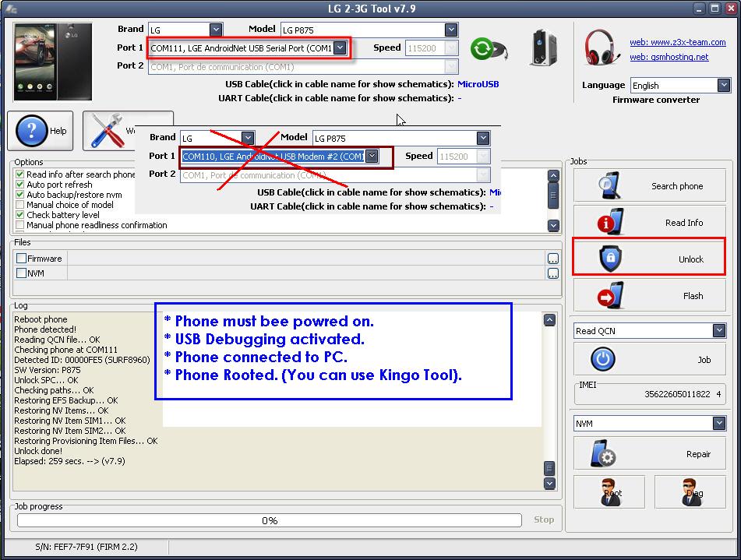The width and height of the screenshot is (741, 560).
Task: Click the Log scrollbar thumb
Action: click(x=549, y=468)
